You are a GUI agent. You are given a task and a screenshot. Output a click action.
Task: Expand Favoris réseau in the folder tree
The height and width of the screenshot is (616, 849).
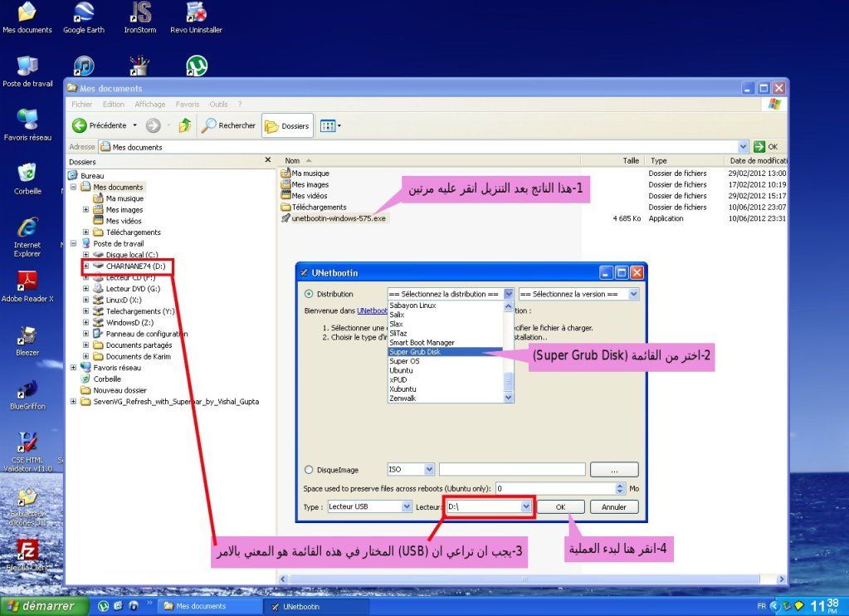coord(73,367)
